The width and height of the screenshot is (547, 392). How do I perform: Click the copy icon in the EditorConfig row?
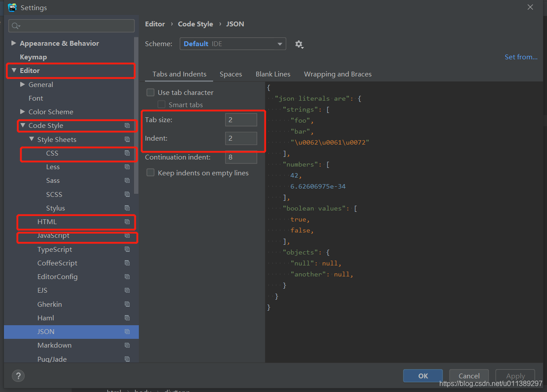click(x=127, y=277)
